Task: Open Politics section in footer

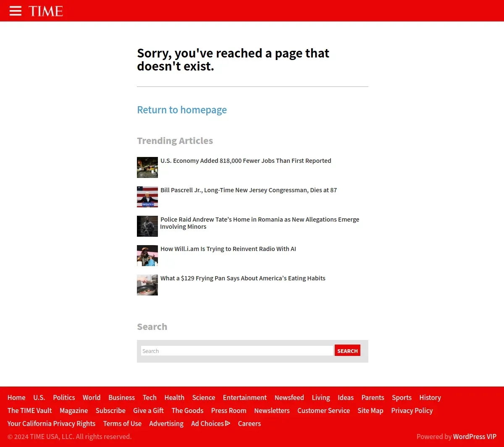Action: tap(64, 397)
